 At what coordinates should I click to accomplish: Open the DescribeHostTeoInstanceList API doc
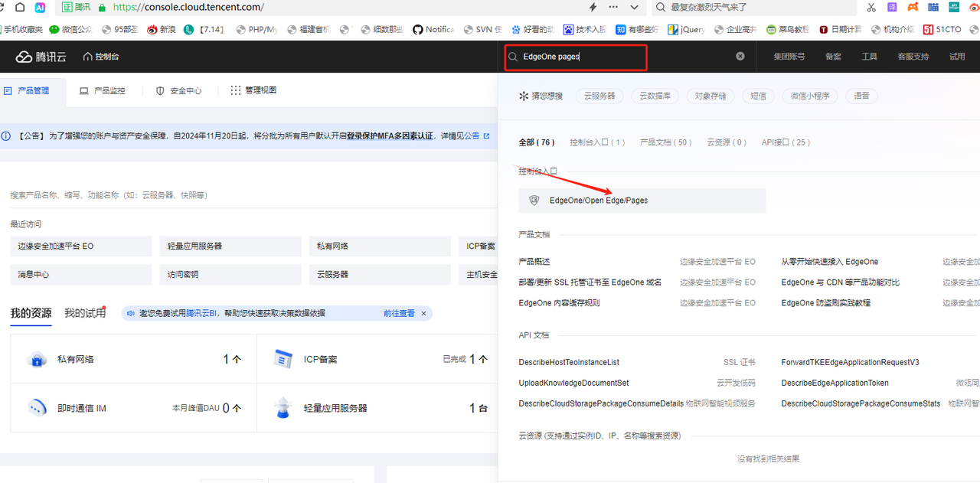click(x=569, y=362)
